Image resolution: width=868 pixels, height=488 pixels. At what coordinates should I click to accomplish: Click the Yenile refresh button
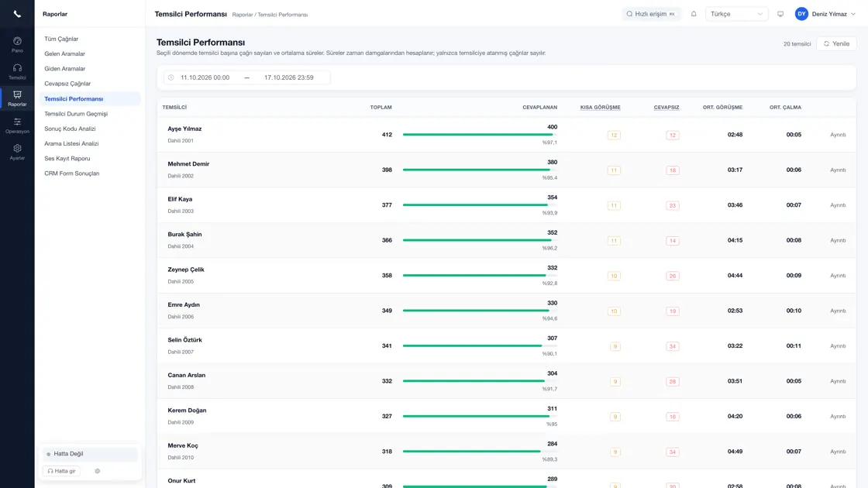point(836,43)
